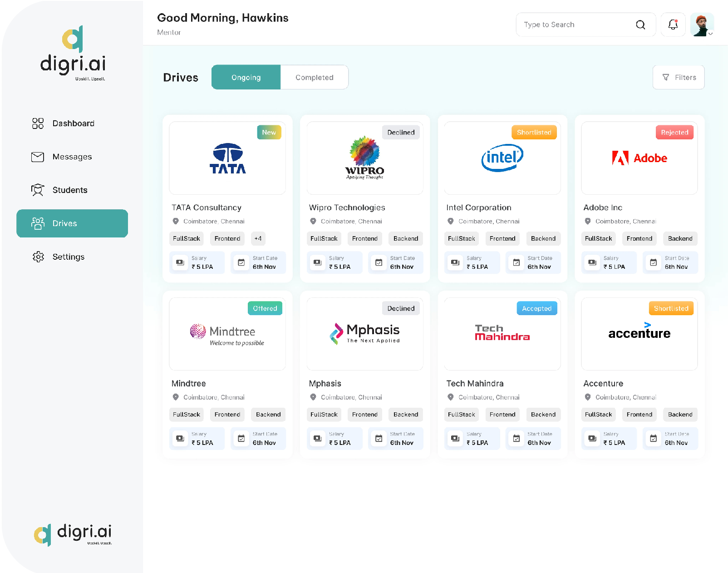Click the notification bell icon
This screenshot has width=728, height=573.
click(x=673, y=25)
